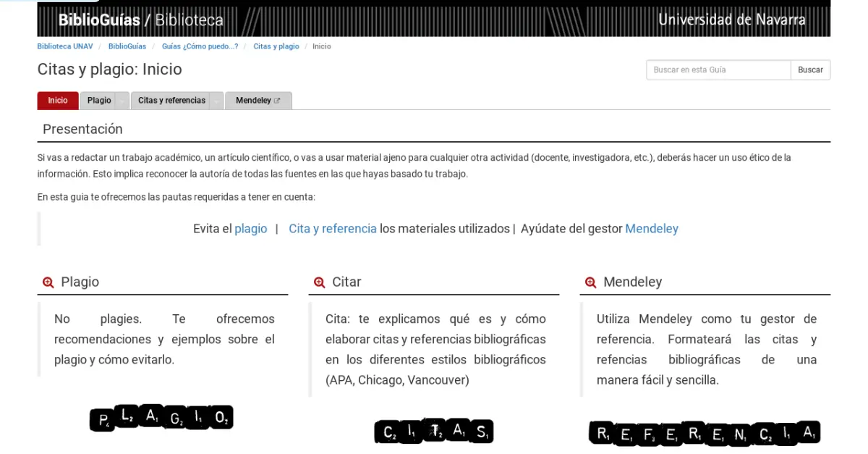Open the inline Mendeley link after gestor
Screen dimensions: 868x454
[652, 229]
